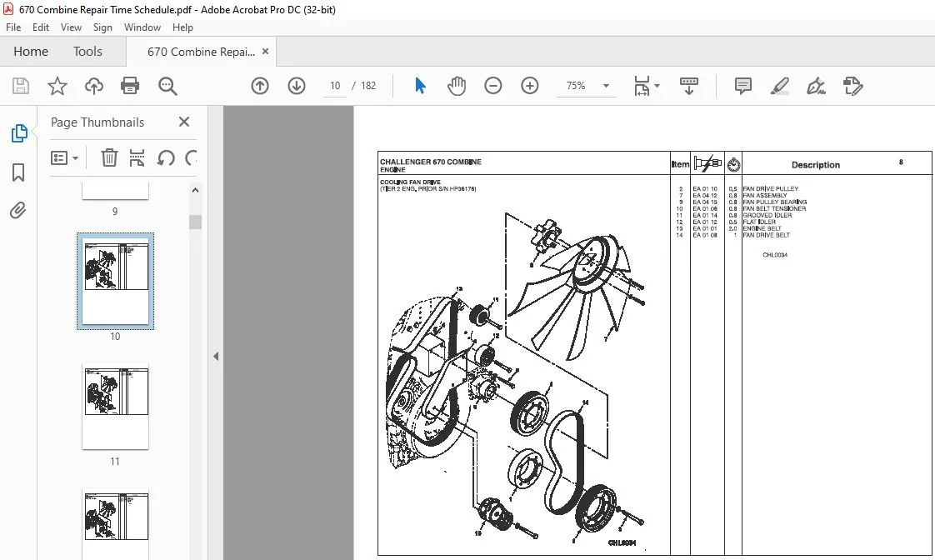Add document to starred favorites
The height and width of the screenshot is (560, 935).
[57, 86]
